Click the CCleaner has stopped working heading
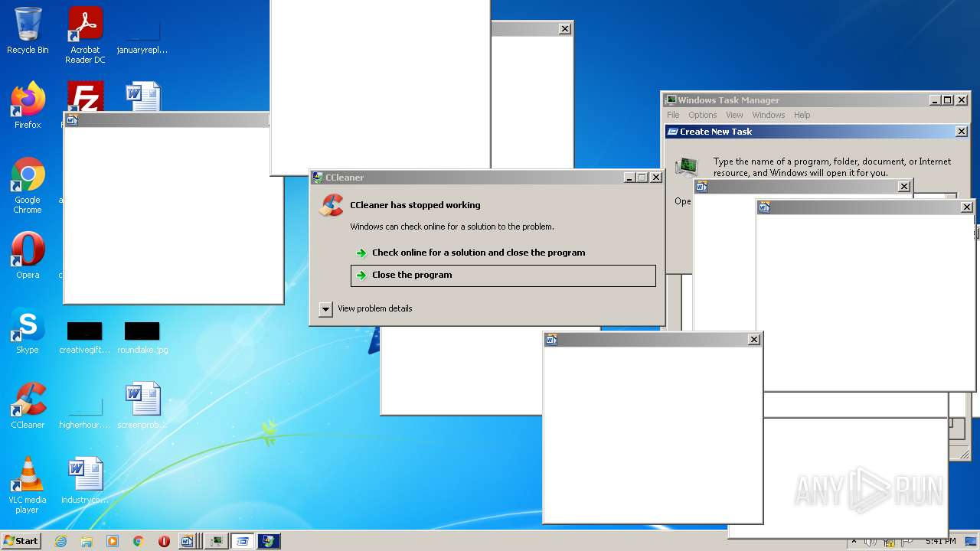Screen dimensions: 980x551 pos(415,205)
